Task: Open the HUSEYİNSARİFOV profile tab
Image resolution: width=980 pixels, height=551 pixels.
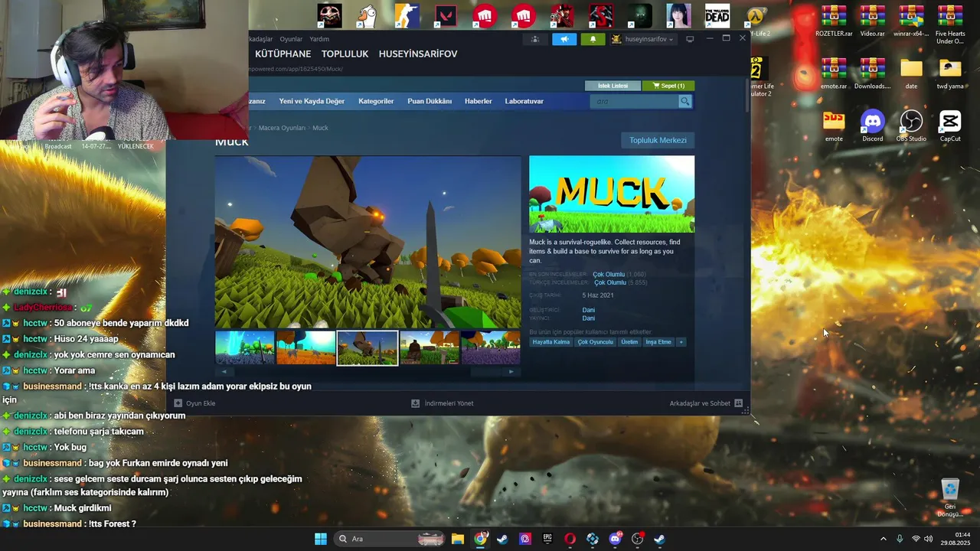Action: point(418,54)
